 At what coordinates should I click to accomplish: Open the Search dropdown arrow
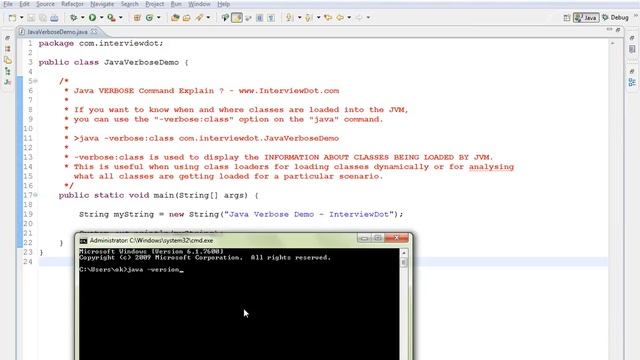pyautogui.click(x=208, y=18)
